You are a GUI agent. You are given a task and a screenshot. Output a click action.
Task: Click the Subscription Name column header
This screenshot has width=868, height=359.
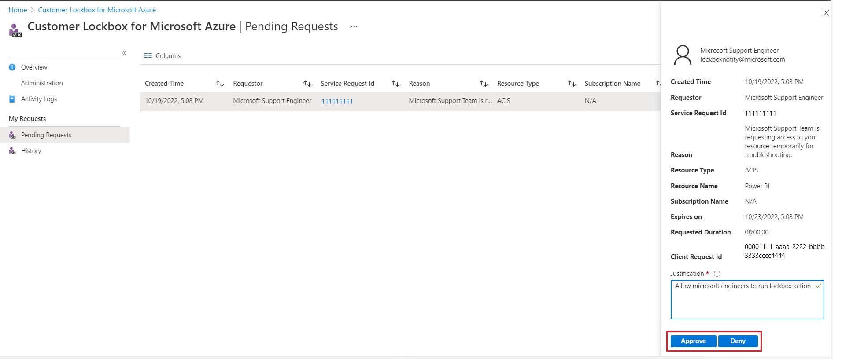[x=613, y=84]
